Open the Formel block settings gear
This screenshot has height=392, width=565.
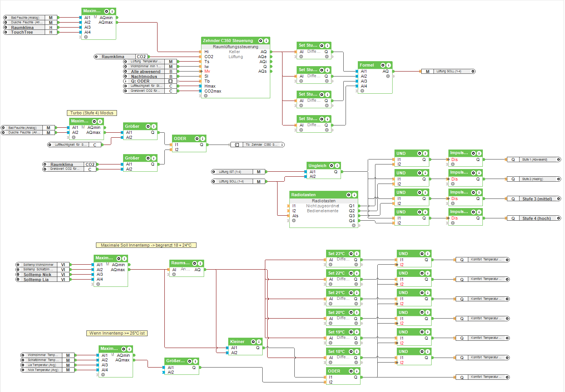[x=383, y=65]
